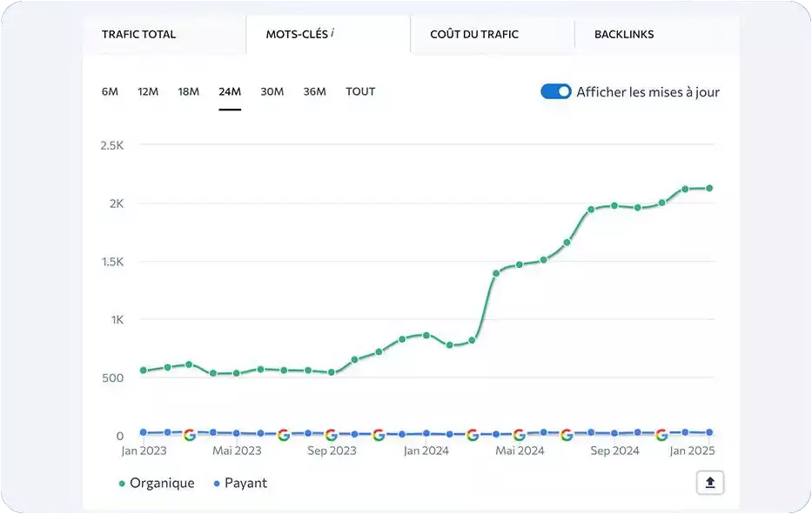Click Google update icon between Mai and Sep 2023
812x514 pixels.
click(284, 435)
